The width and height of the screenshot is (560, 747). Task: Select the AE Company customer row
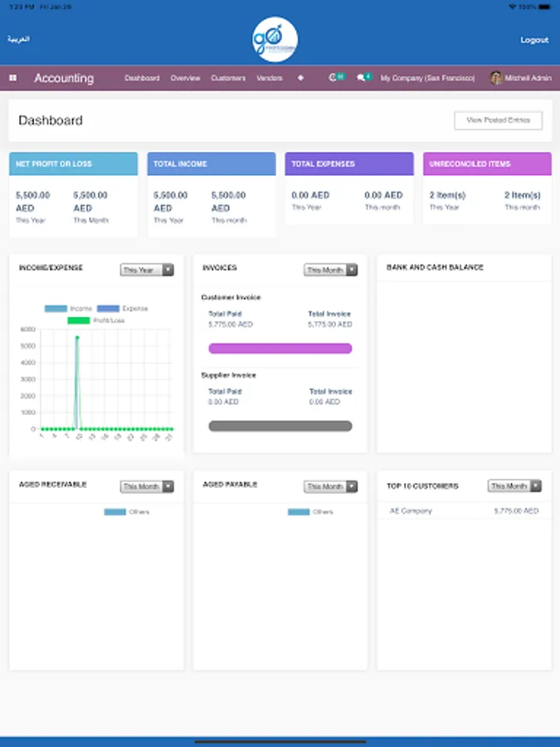[x=465, y=510]
